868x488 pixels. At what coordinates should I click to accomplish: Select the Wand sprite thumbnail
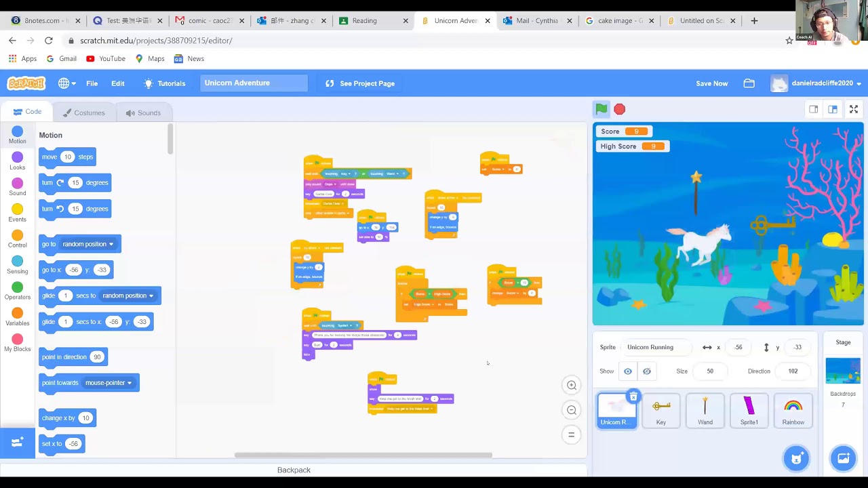705,411
